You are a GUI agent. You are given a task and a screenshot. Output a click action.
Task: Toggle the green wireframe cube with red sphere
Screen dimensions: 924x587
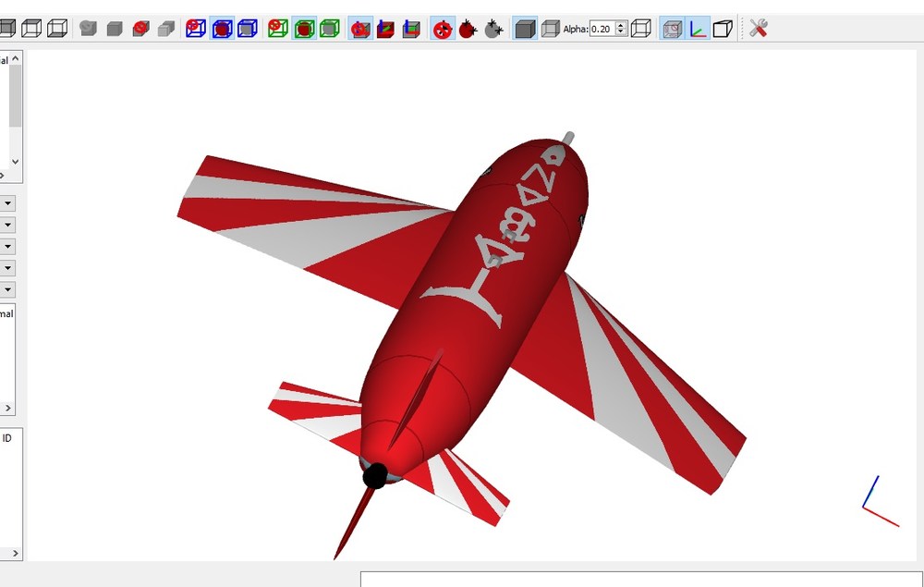click(x=304, y=29)
